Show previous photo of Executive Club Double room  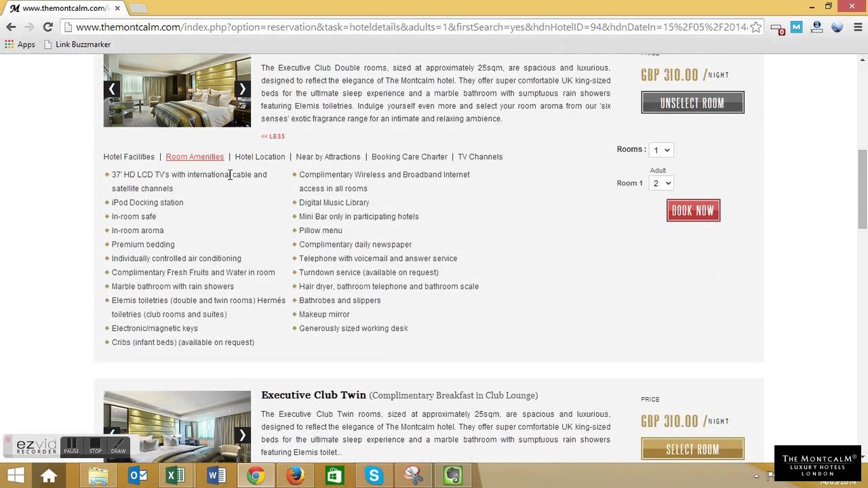(x=112, y=89)
